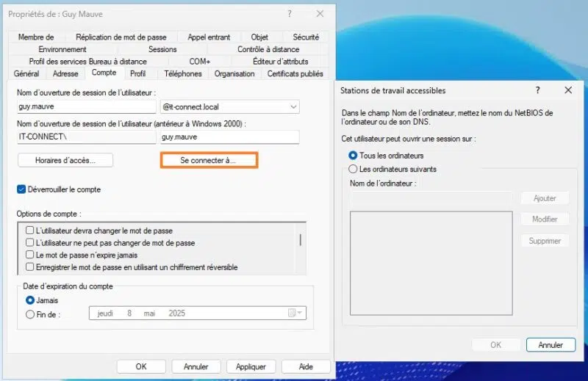Select Jamais expiration radio button
The image size is (588, 381).
[x=30, y=300]
